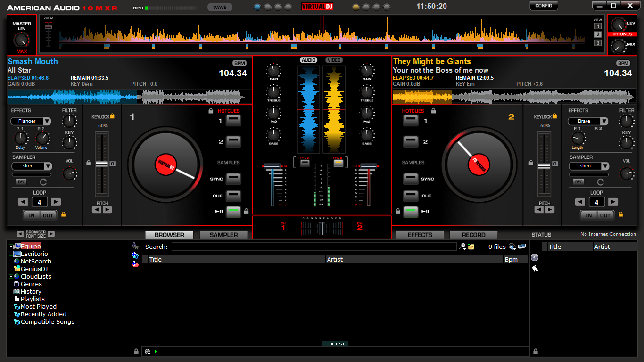This screenshot has width=644, height=362.
Task: Increase browser font size arrow
Action: [51, 234]
